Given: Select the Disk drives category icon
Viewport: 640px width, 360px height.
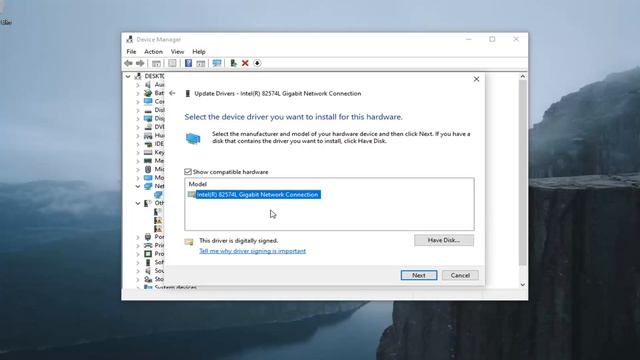Looking at the screenshot, I should (x=148, y=110).
